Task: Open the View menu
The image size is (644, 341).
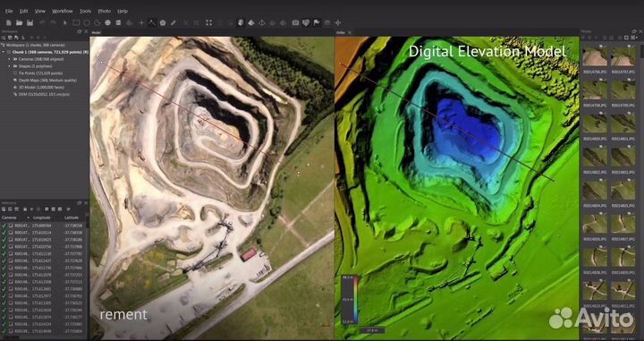Action: (x=40, y=11)
